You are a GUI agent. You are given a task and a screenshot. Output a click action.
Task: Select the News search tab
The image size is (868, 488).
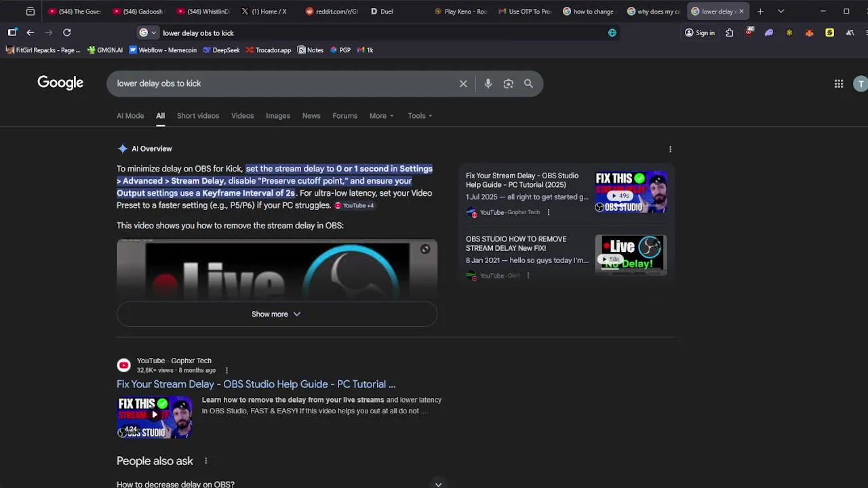pos(311,116)
